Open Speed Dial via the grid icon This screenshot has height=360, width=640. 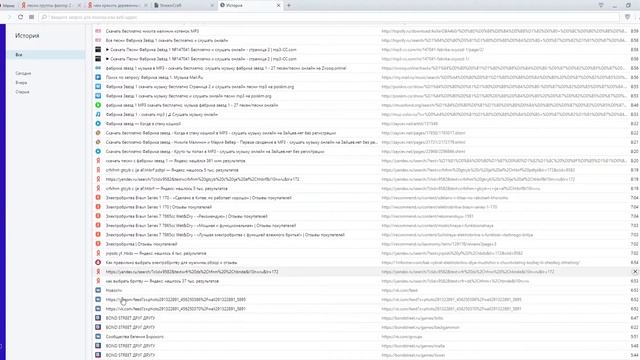[x=31, y=17]
